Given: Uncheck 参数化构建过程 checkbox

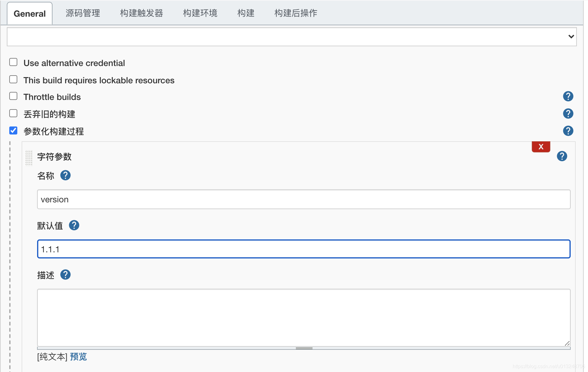Looking at the screenshot, I should [13, 131].
